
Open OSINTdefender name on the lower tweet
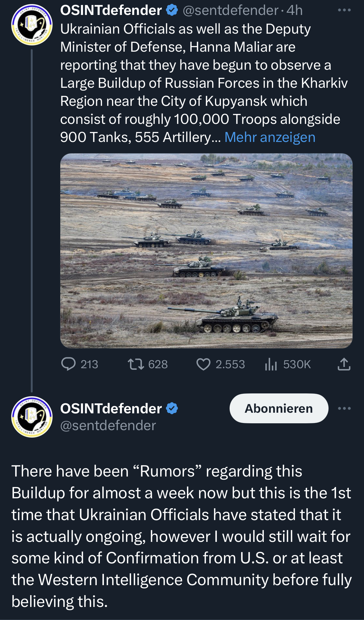tap(111, 408)
